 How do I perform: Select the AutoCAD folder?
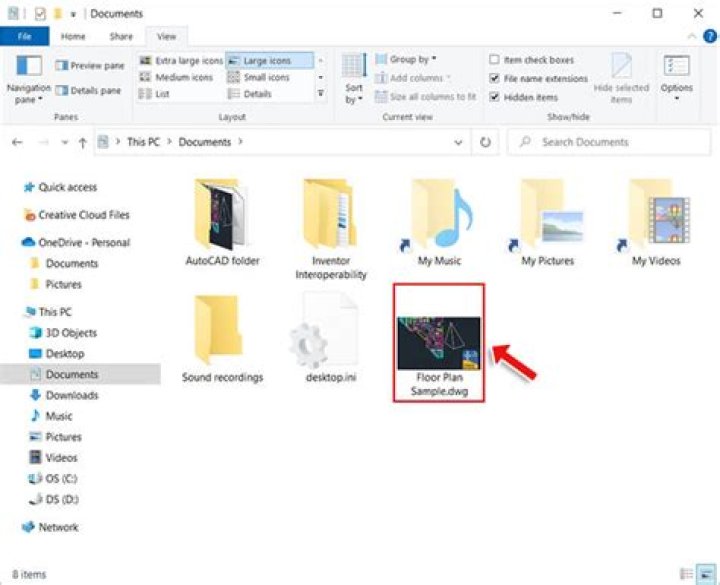[222, 222]
